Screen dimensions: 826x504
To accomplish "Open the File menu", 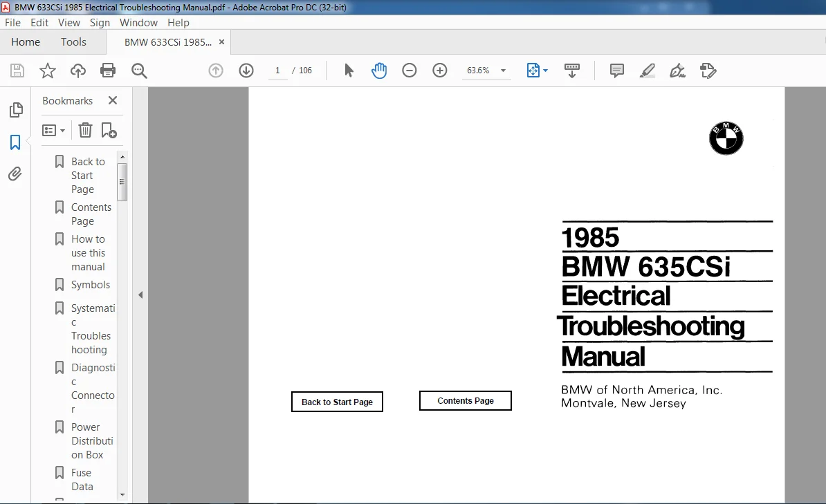I will click(x=12, y=23).
